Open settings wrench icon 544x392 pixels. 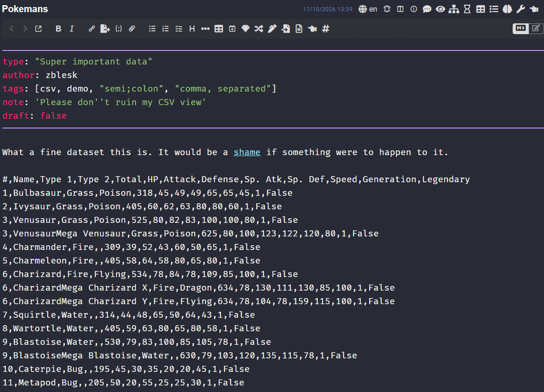point(521,9)
